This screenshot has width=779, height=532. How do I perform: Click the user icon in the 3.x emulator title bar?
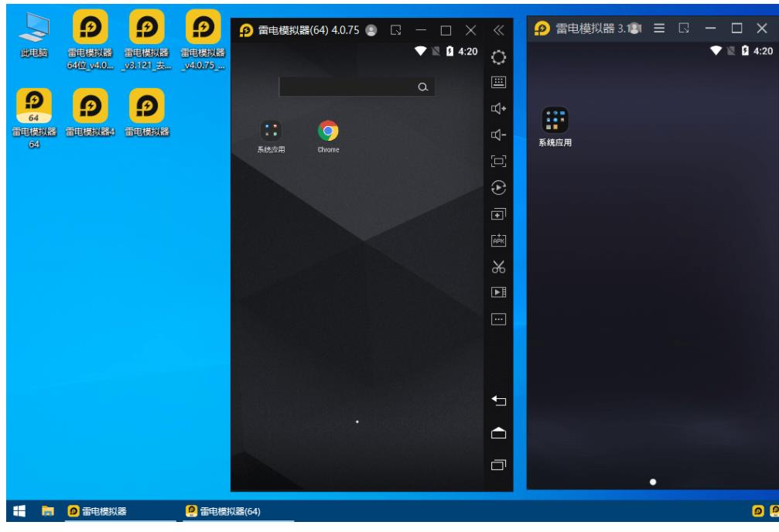tap(635, 29)
